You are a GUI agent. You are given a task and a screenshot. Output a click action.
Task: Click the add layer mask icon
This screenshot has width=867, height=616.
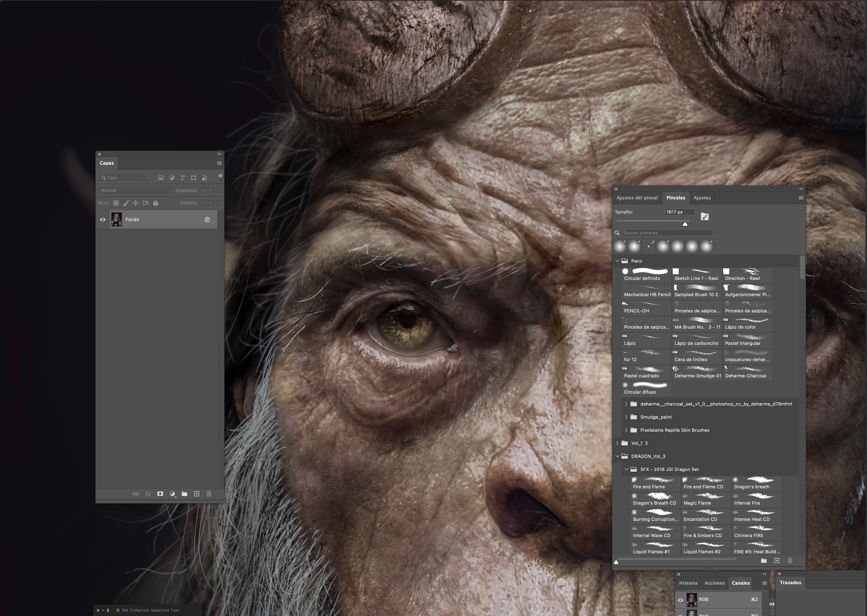160,494
